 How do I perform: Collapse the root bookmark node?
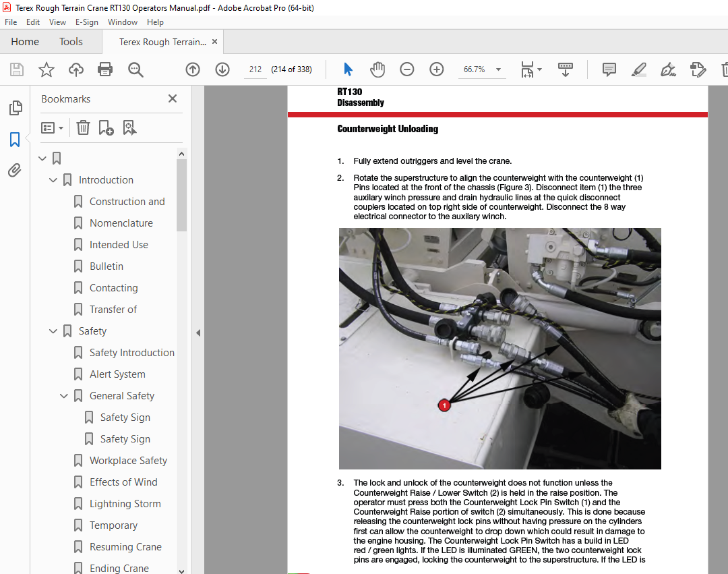[x=42, y=159]
